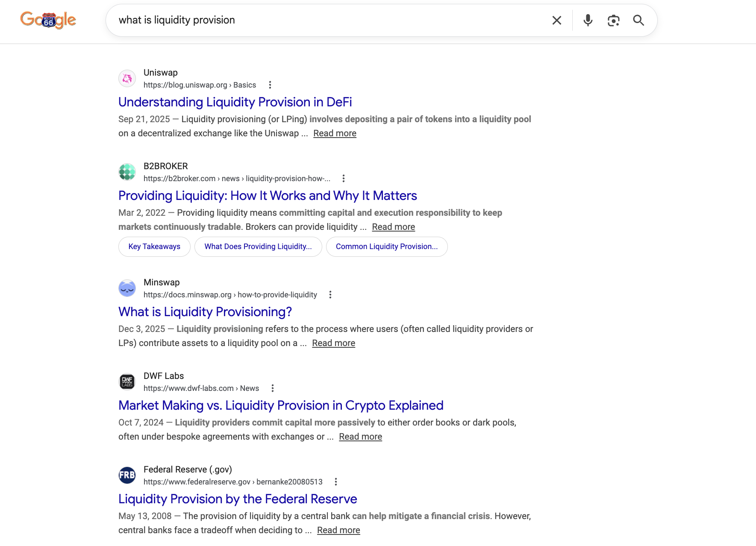The width and height of the screenshot is (756, 546).
Task: Click the Google Route 66 doodle logo
Action: [48, 20]
